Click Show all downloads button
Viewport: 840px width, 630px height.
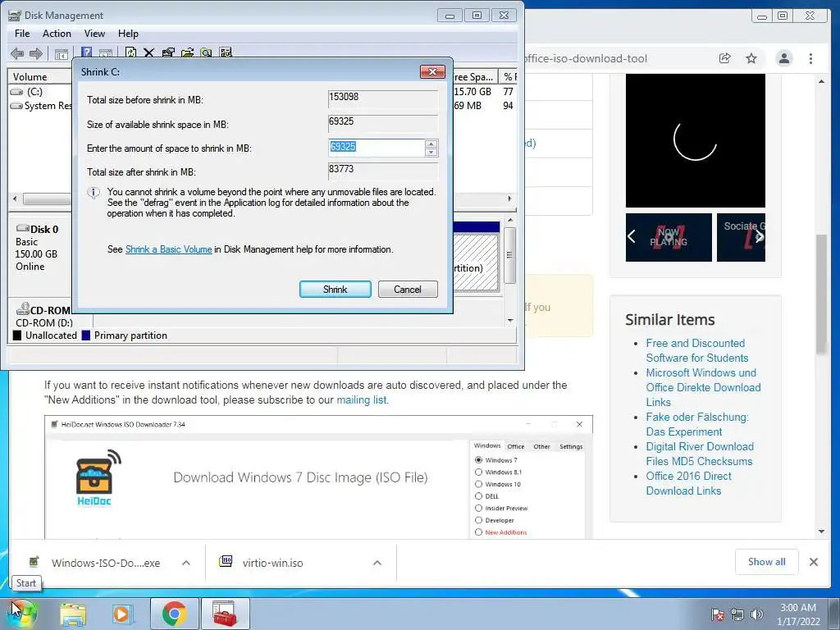pyautogui.click(x=767, y=562)
